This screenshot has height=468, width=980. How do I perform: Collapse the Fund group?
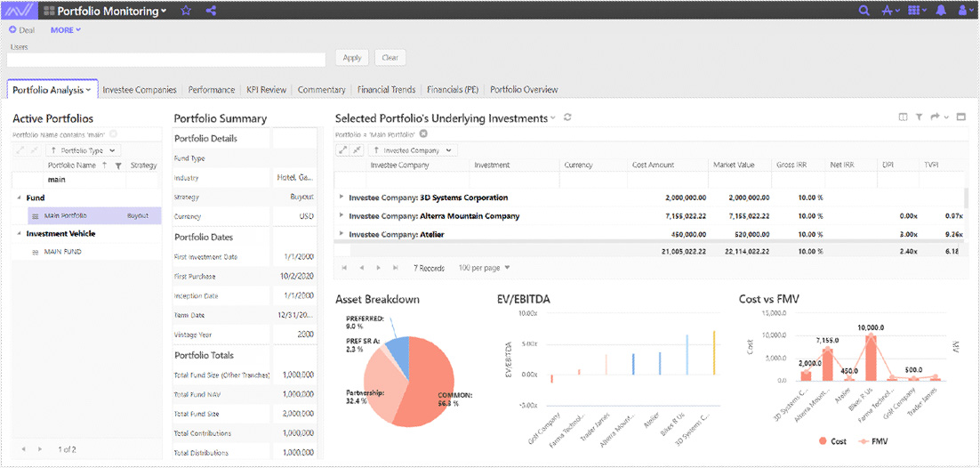pos(18,198)
